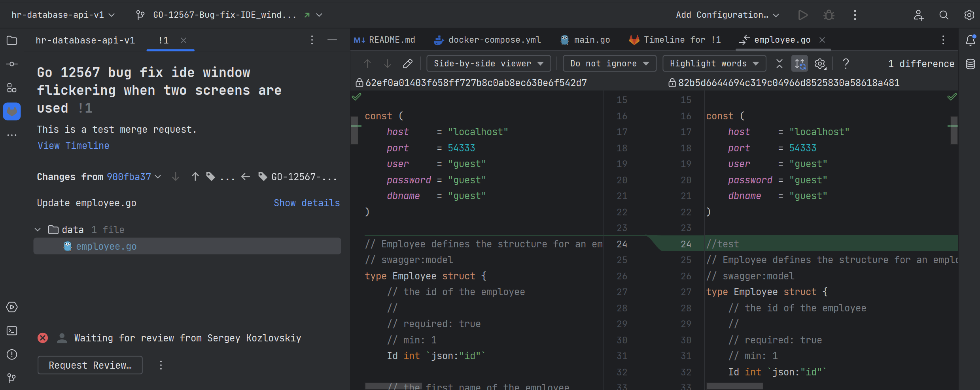Screen dimensions: 980x390
Task: Open IDE settings gear in title bar
Action: click(x=969, y=15)
